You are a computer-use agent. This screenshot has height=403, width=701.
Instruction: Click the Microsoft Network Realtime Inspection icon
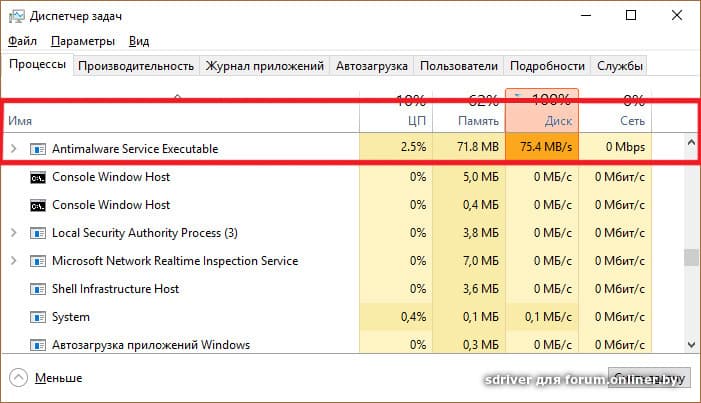(38, 261)
